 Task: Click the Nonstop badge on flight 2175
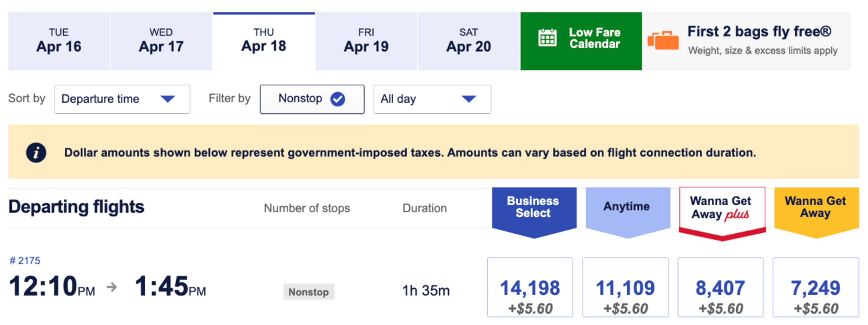tap(309, 292)
